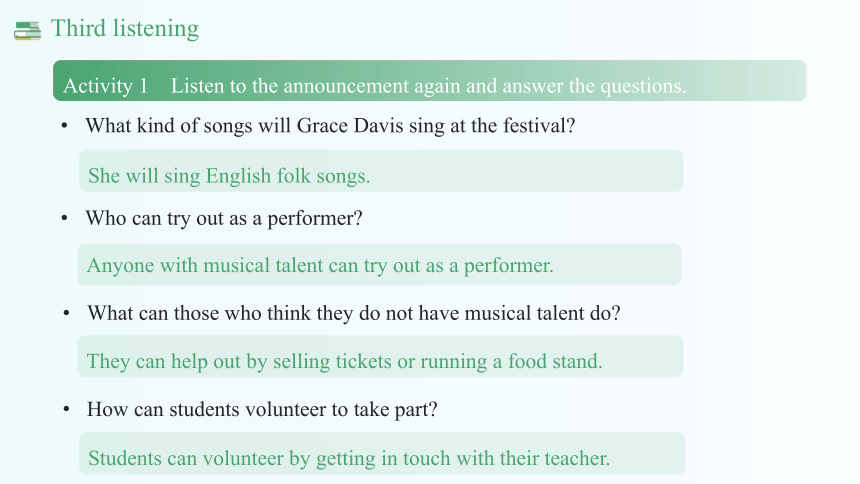Click the stacked books icon
The image size is (860, 484).
point(27,31)
